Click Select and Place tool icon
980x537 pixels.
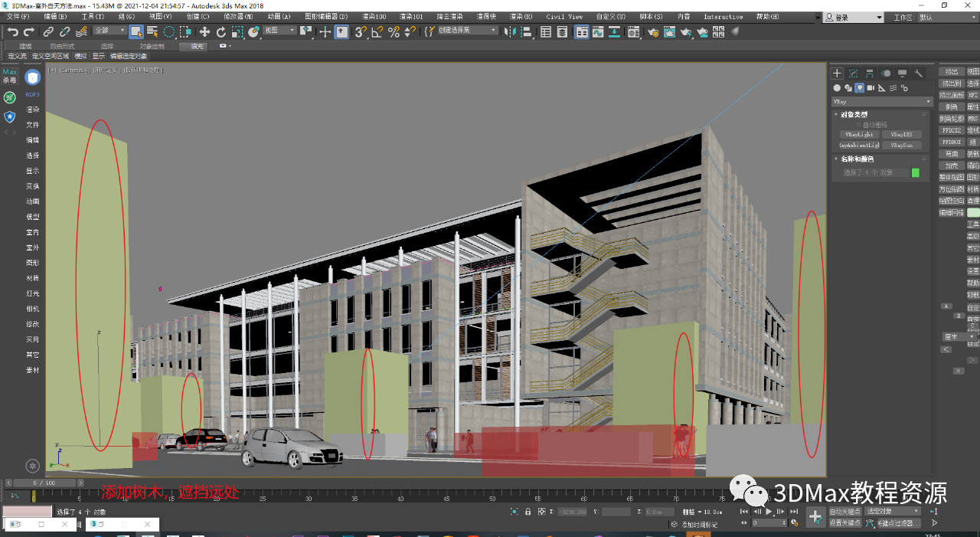pyautogui.click(x=254, y=31)
